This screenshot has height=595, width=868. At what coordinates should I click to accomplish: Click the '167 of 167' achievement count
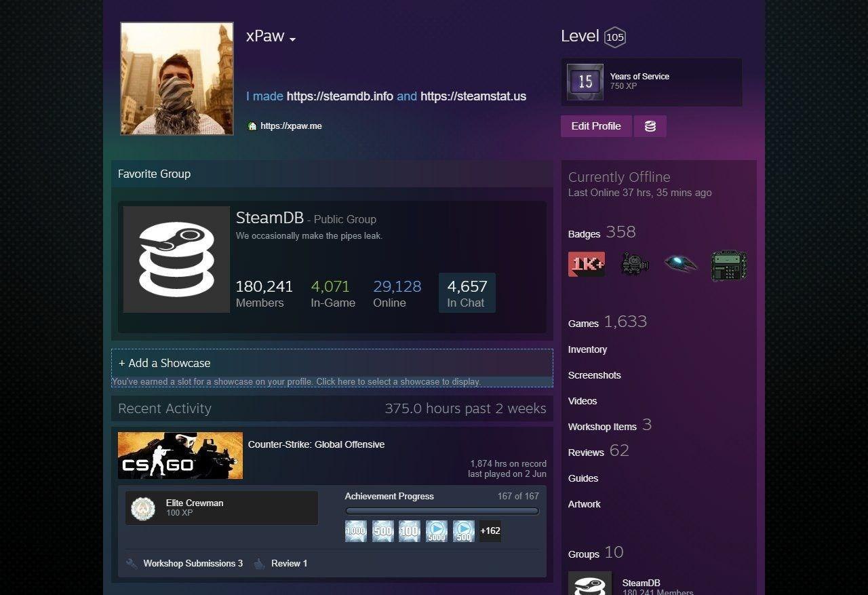518,496
